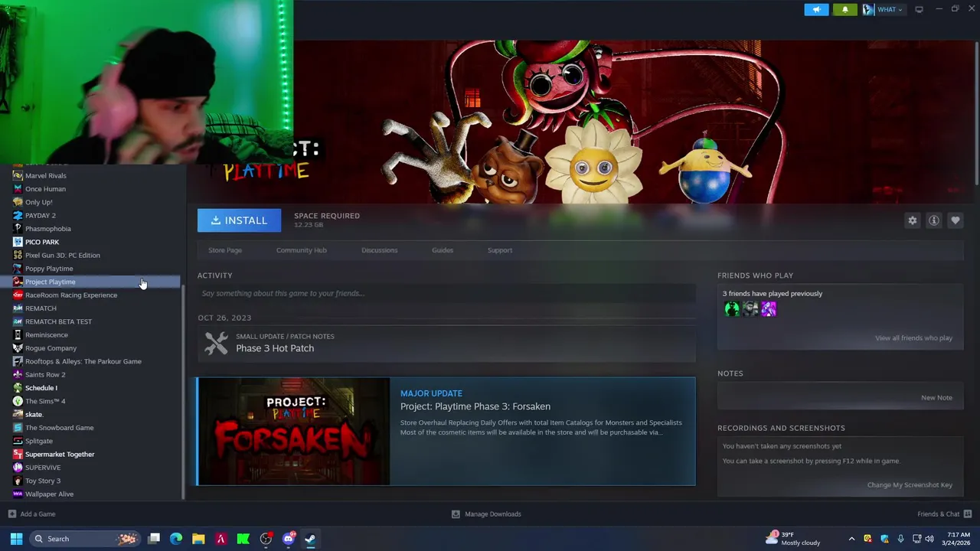
Task: Add Project Playtime to favorites heart
Action: click(x=955, y=220)
